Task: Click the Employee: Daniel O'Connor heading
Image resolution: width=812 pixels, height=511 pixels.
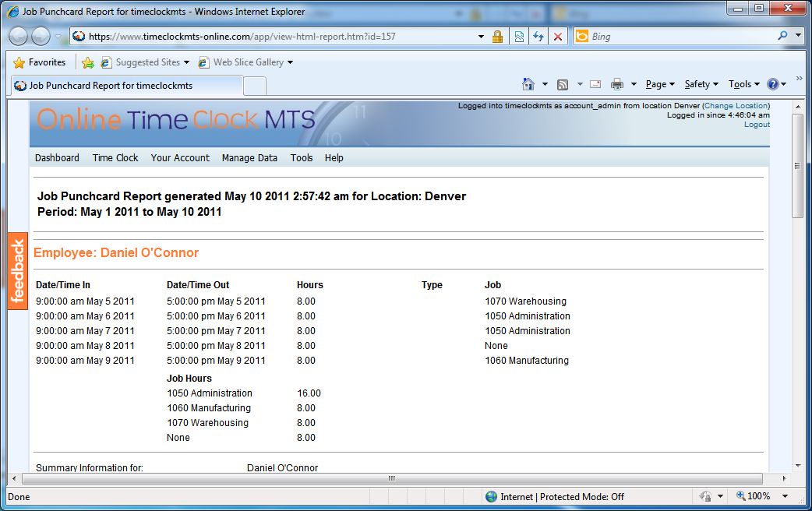Action: coord(116,252)
